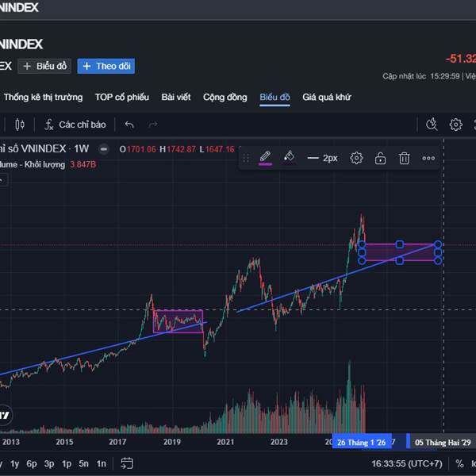Open timezone menu at 16:33:55 (UTC+7)

tap(407, 463)
